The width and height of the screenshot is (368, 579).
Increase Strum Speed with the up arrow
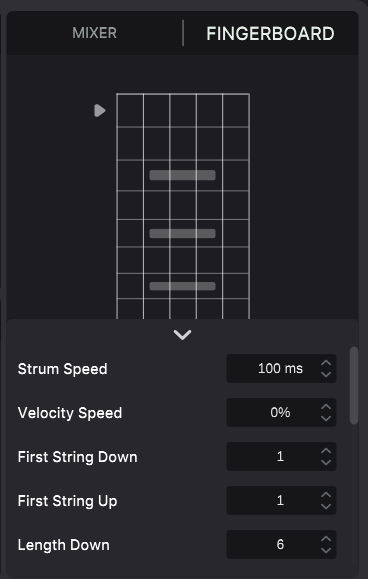pos(326,363)
